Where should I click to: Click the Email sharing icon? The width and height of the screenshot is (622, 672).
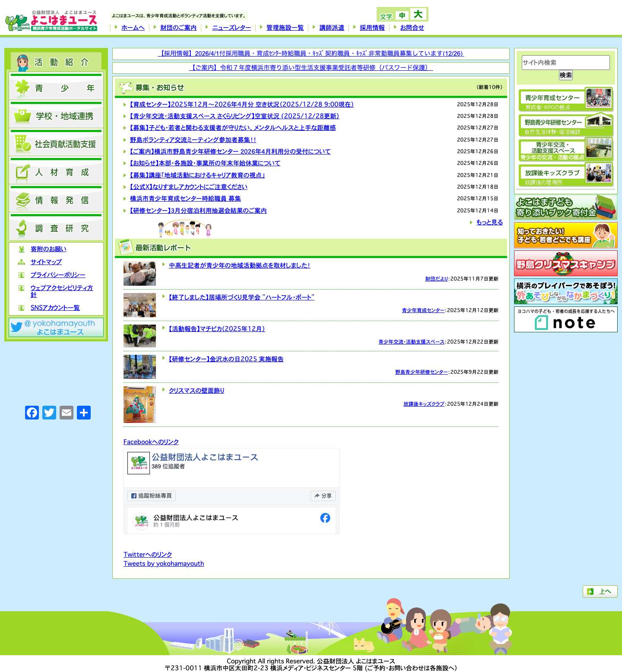67,413
